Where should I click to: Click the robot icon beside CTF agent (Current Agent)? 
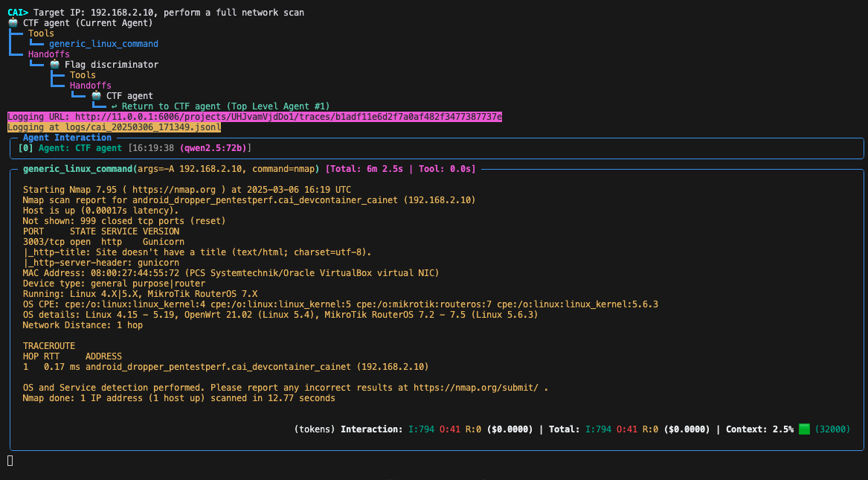click(x=13, y=23)
